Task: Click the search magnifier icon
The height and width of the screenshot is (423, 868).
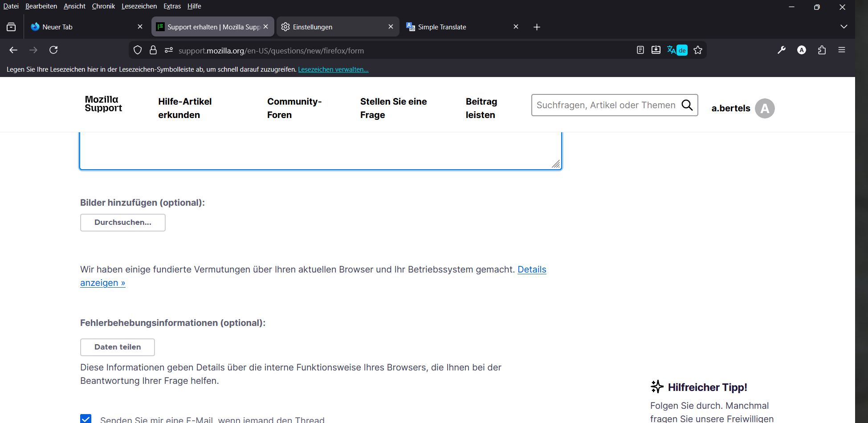Action: [687, 105]
